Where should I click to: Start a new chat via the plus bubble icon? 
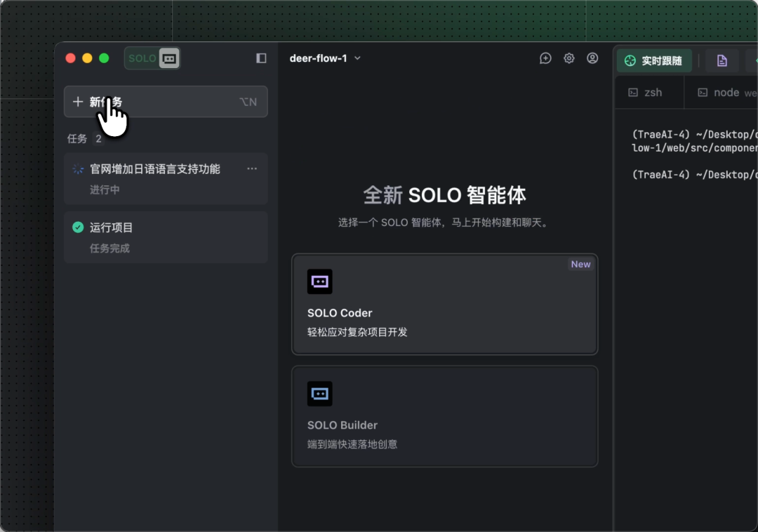(545, 58)
